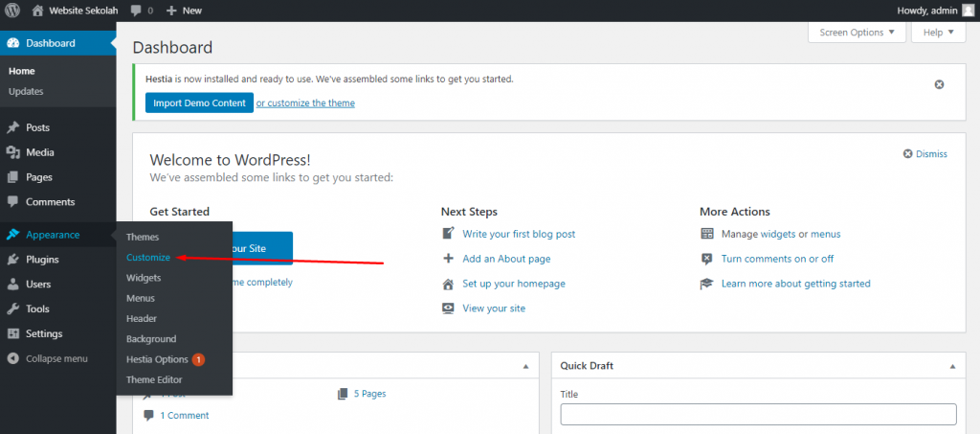This screenshot has width=980, height=434.
Task: Open the 'widgets' link under More Actions
Action: click(778, 234)
